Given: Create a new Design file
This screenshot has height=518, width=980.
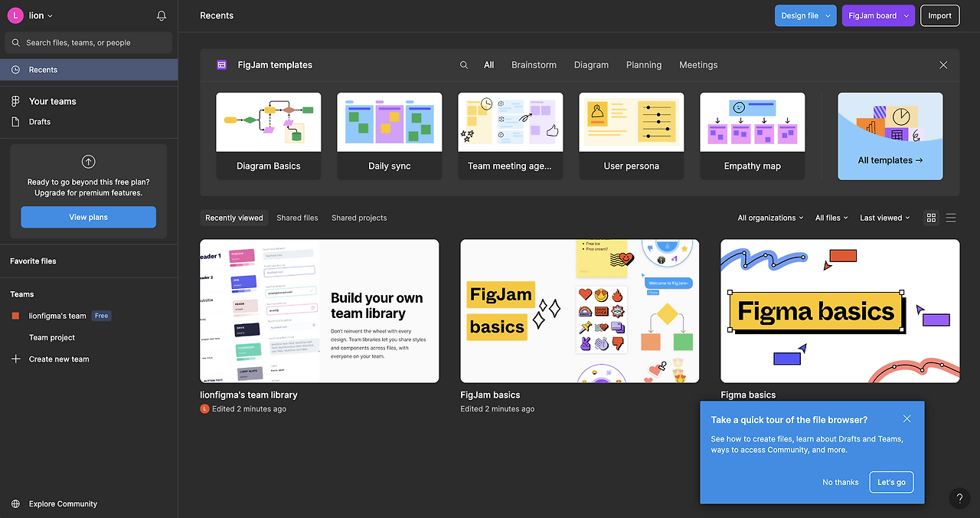Looking at the screenshot, I should tap(799, 15).
